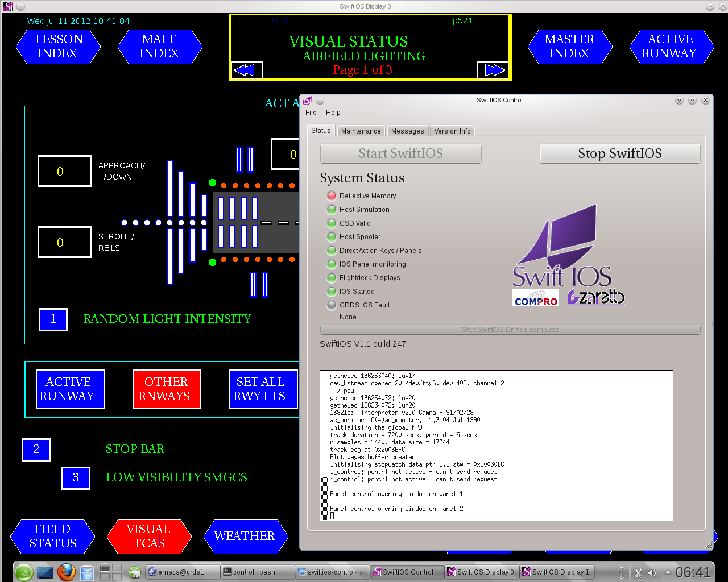This screenshot has width=728, height=582.
Task: Click the show desktop taskbar icon
Action: click(x=45, y=572)
